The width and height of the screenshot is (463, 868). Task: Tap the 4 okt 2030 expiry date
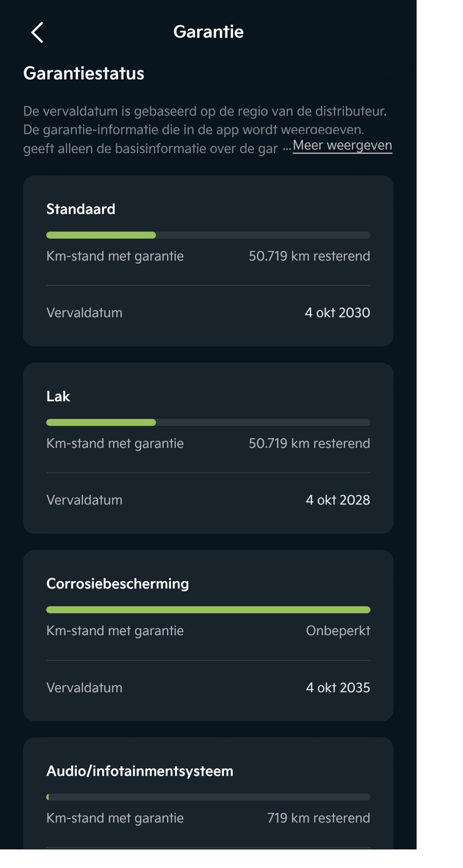(337, 313)
